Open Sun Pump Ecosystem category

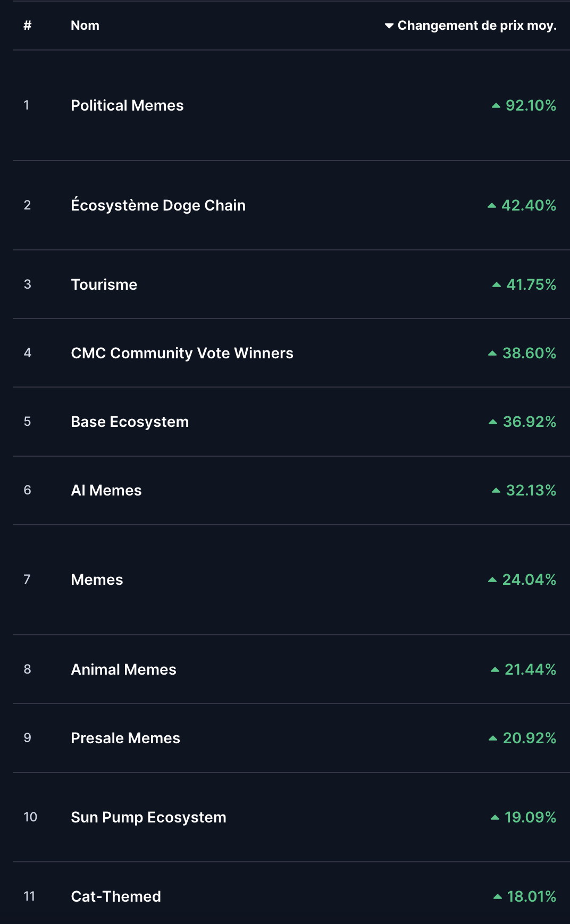coord(148,817)
